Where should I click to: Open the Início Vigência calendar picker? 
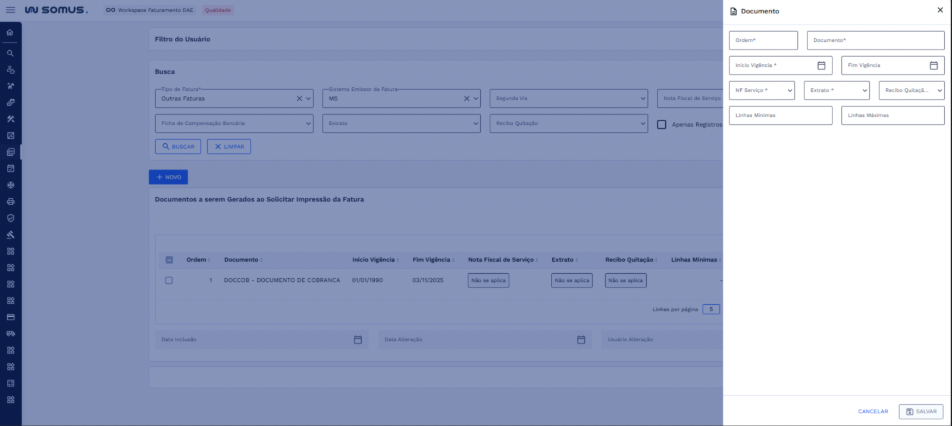point(821,65)
